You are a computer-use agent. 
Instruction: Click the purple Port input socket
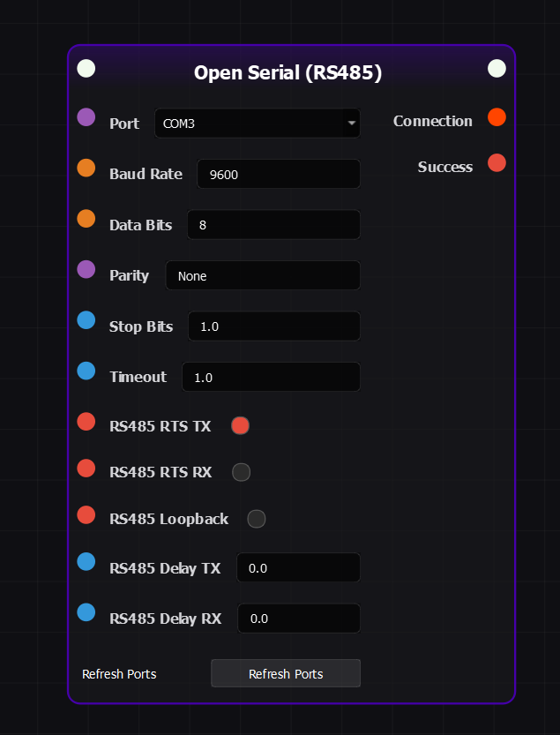coord(86,116)
